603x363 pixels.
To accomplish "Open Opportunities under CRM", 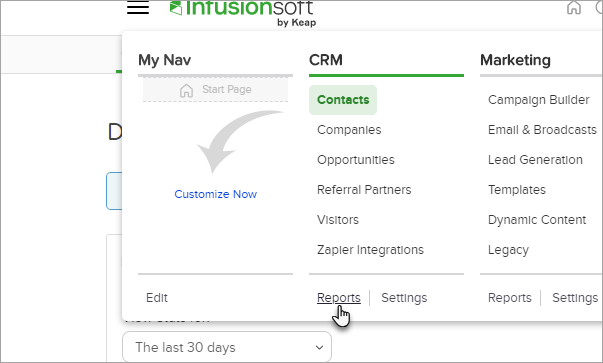I will pyautogui.click(x=356, y=160).
